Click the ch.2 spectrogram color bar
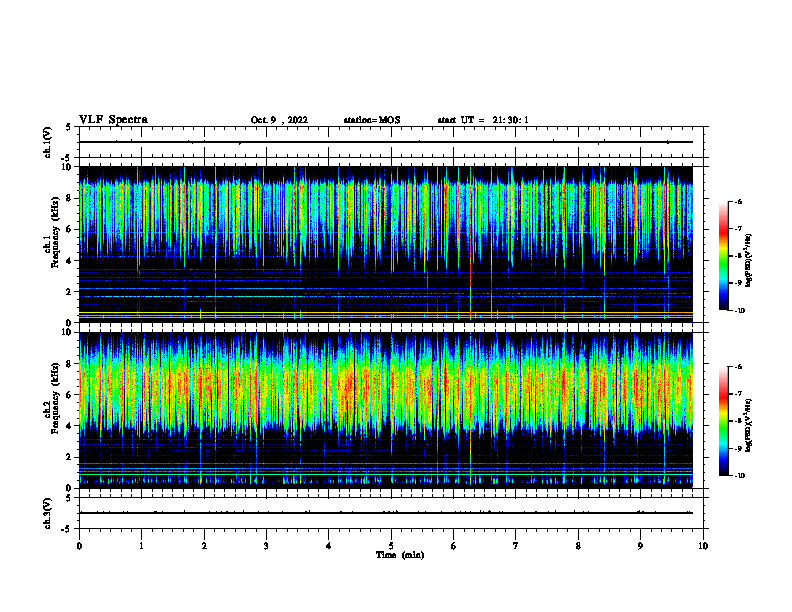 coord(724,421)
